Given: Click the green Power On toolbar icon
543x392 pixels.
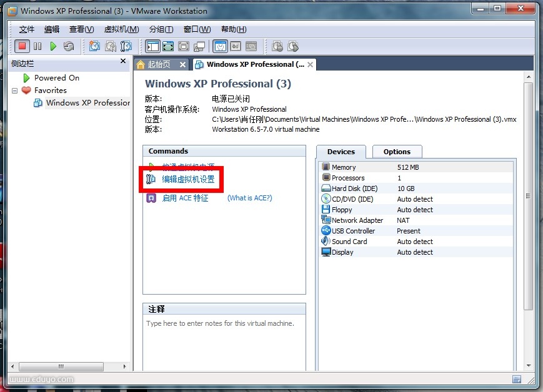Looking at the screenshot, I should click(53, 46).
